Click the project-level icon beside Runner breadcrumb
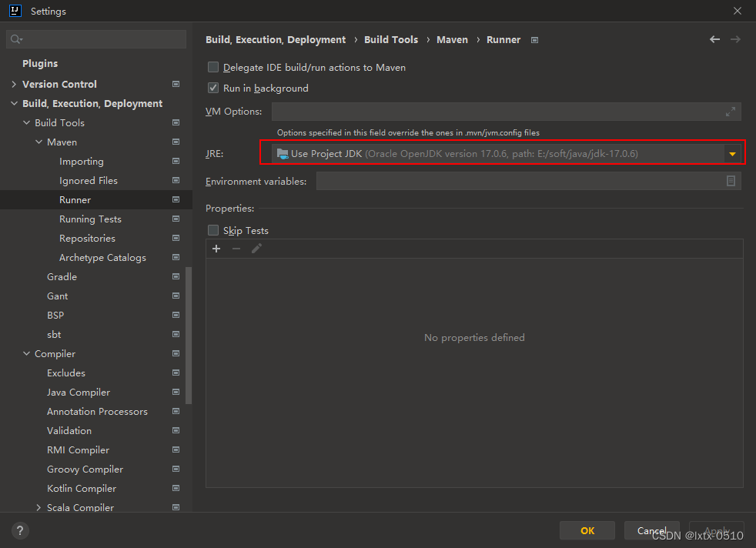Viewport: 756px width, 548px height. 534,40
